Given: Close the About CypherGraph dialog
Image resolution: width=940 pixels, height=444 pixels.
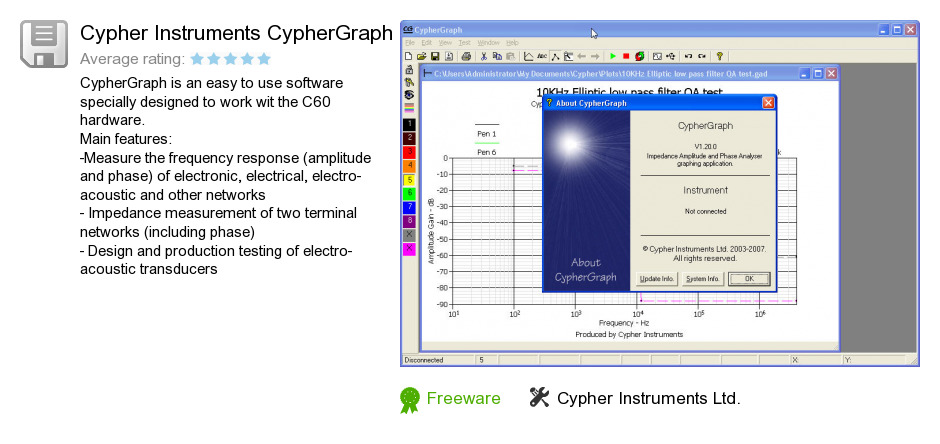Looking at the screenshot, I should point(768,103).
